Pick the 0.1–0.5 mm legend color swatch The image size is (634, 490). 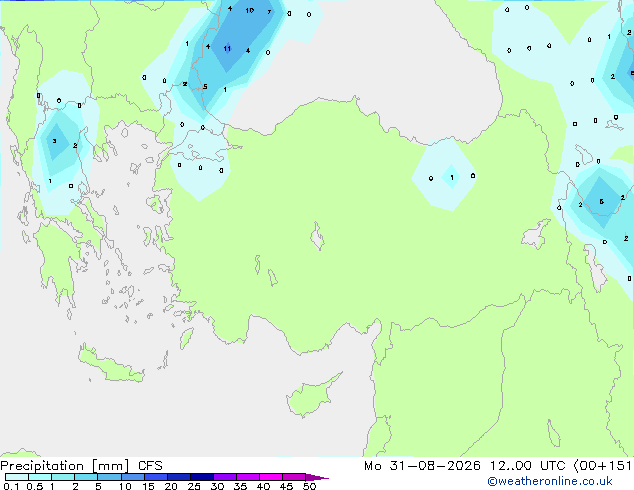coord(17,477)
